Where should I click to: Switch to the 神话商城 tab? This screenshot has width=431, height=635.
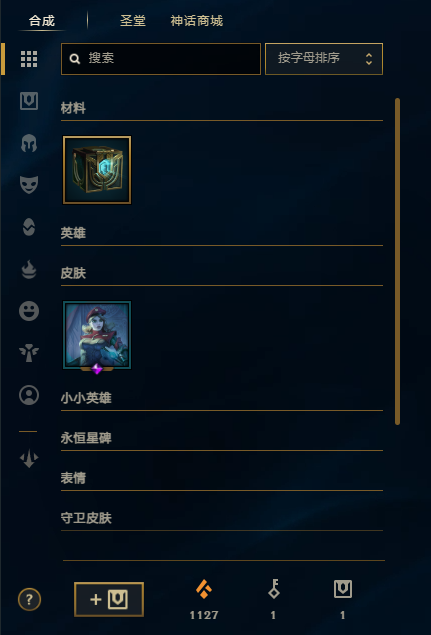click(196, 21)
